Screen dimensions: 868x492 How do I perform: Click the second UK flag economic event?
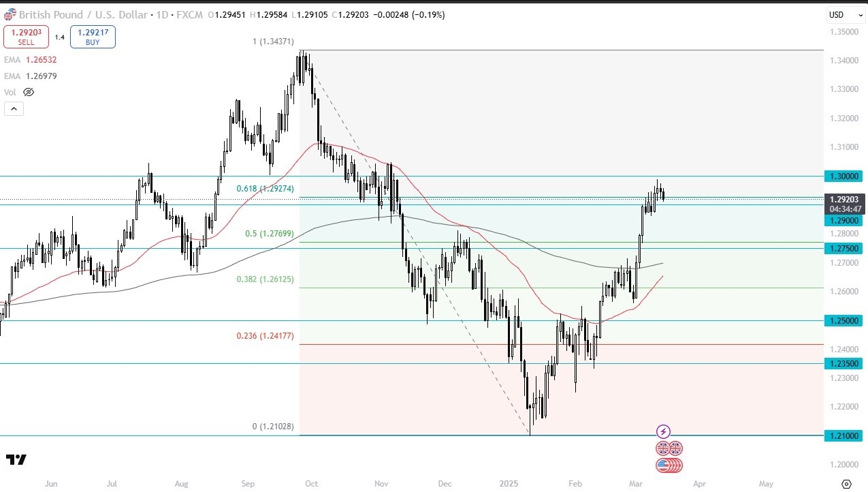point(675,448)
